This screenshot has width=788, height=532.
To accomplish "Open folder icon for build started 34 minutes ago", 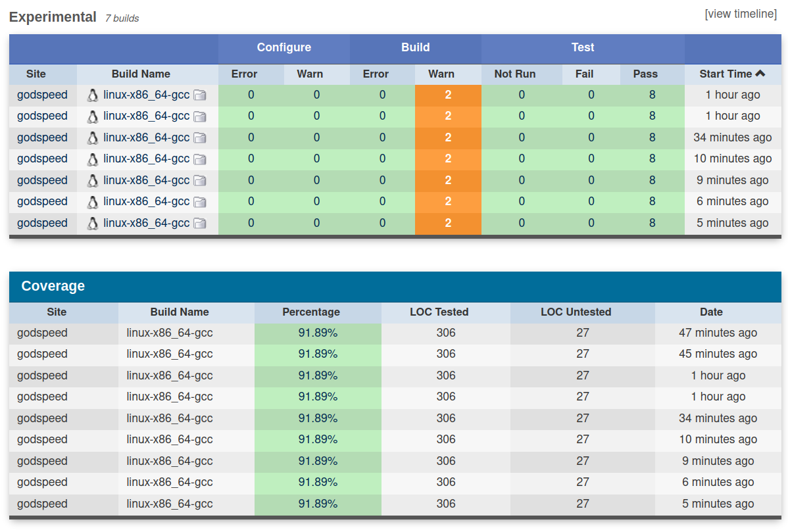I will [199, 138].
